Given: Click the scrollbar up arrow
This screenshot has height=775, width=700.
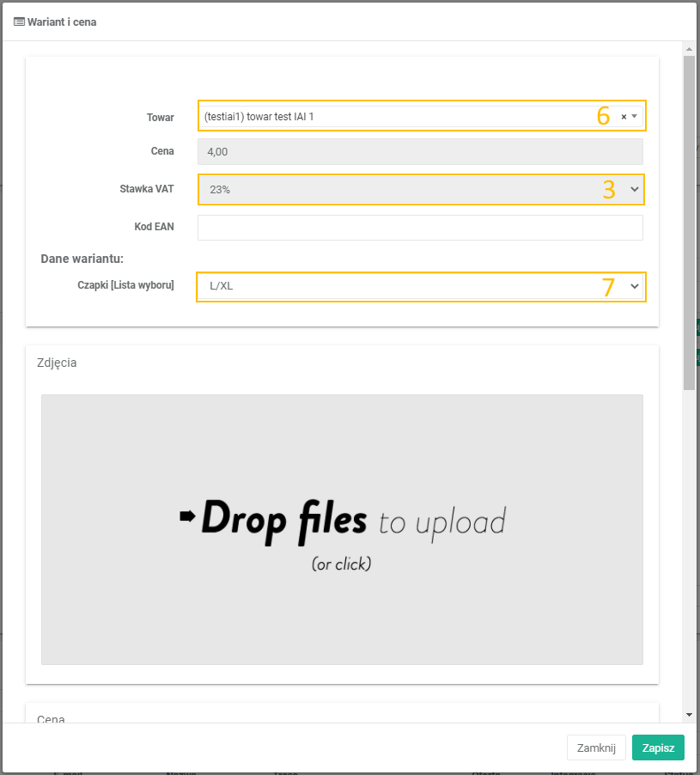Looking at the screenshot, I should tap(689, 48).
